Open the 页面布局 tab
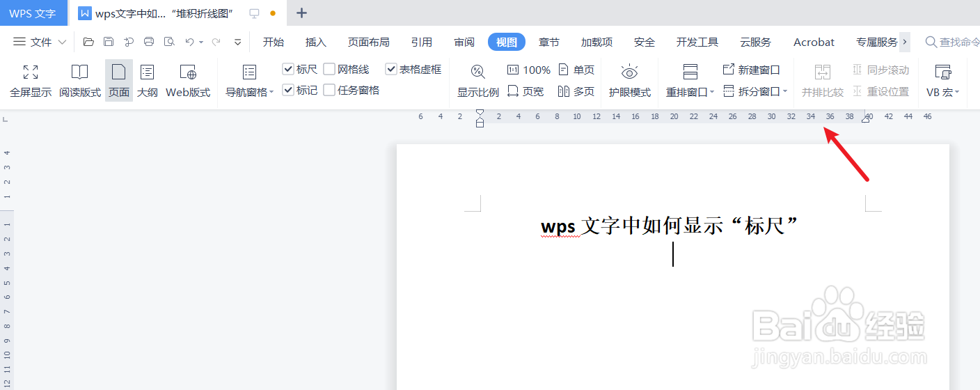 369,42
